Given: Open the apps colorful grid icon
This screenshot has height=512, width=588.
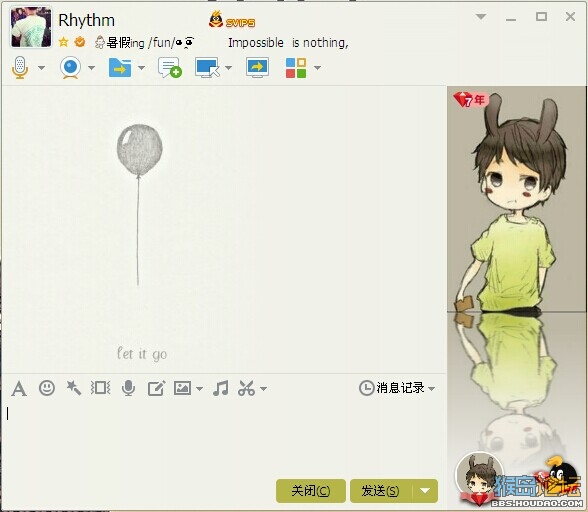Looking at the screenshot, I should coord(296,68).
